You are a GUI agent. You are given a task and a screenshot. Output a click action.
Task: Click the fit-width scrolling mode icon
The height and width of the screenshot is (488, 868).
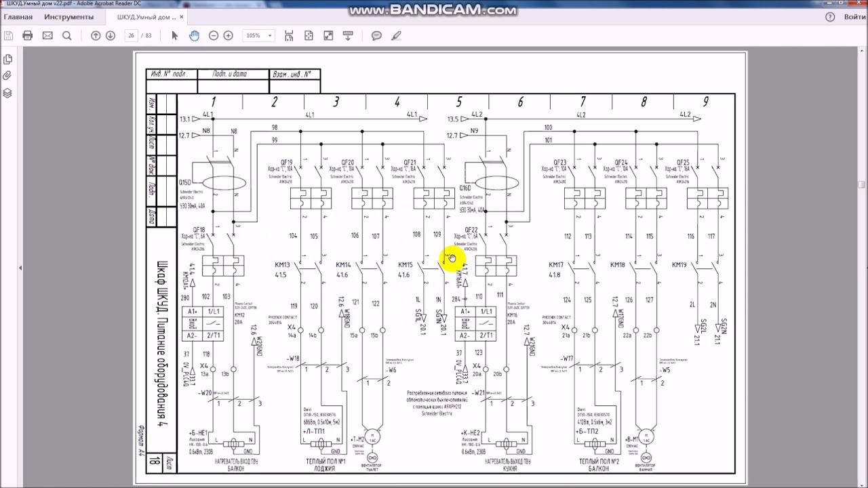290,35
